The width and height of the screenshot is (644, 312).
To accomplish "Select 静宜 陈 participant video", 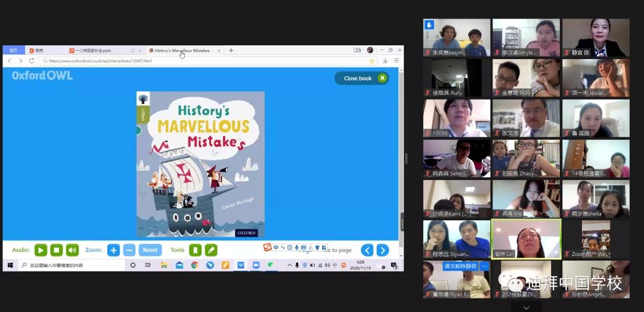I will [x=596, y=38].
